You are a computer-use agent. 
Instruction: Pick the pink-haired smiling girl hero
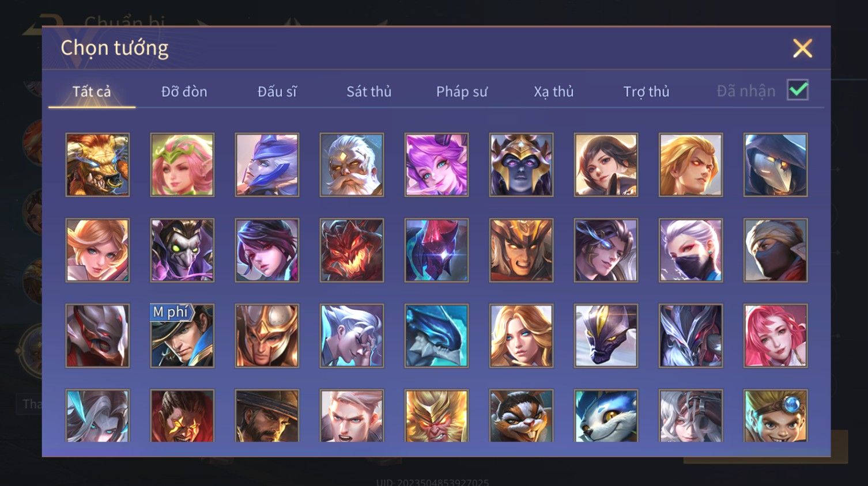775,336
